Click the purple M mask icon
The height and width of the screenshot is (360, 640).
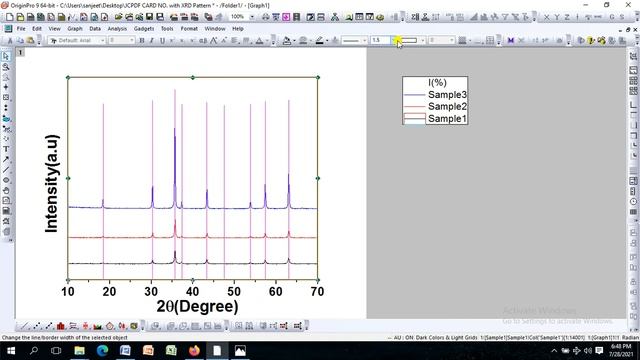pos(511,40)
